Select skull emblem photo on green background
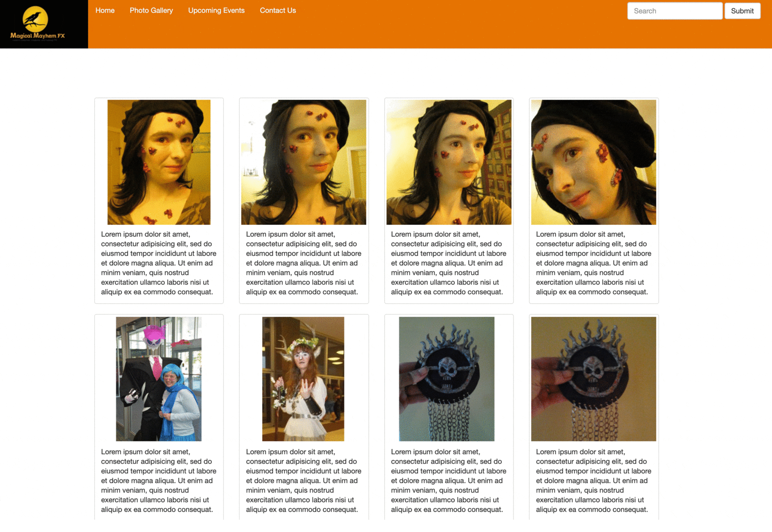 [x=446, y=379]
